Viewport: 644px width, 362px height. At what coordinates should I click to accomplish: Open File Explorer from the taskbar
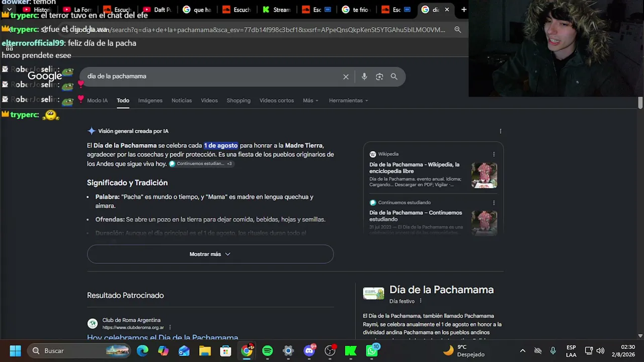click(x=205, y=350)
